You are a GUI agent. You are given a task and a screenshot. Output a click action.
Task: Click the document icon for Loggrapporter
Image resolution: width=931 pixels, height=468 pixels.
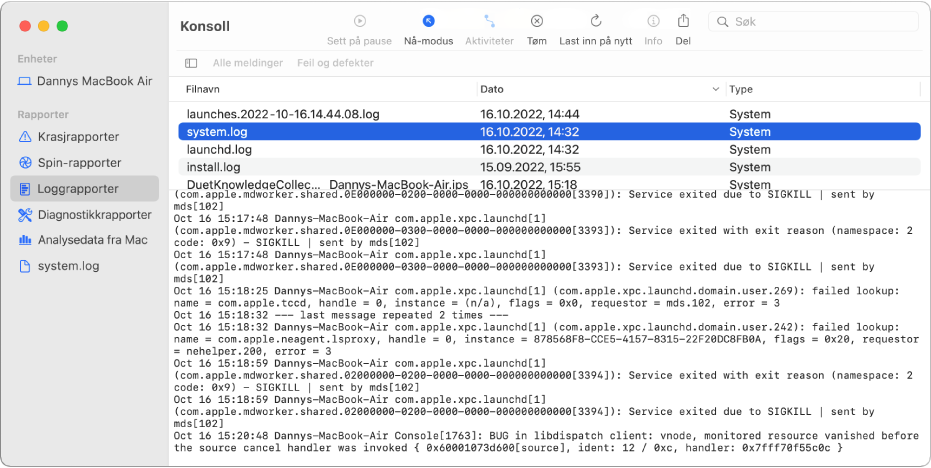tap(25, 189)
